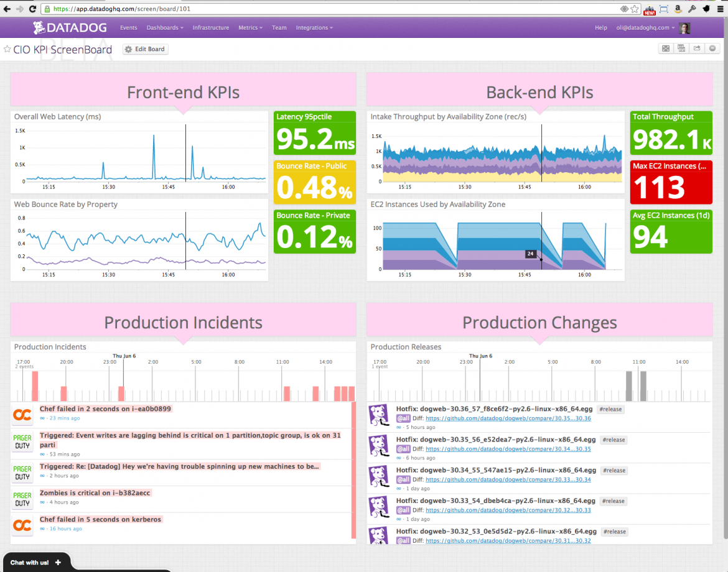Open the Dashboards dropdown menu
The image size is (728, 572).
point(164,27)
